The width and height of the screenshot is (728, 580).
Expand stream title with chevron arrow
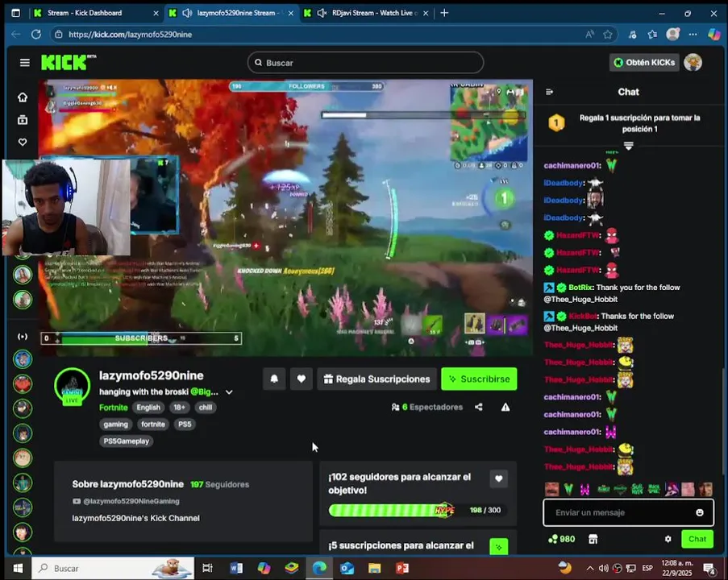(229, 392)
